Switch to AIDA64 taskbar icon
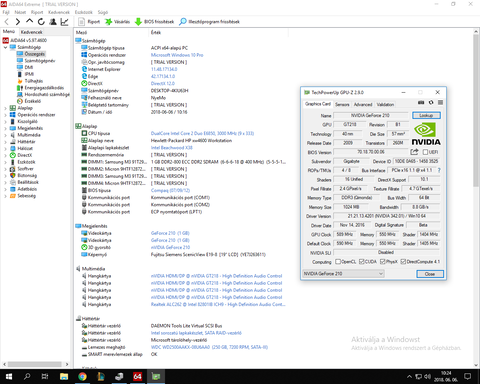Image resolution: width=480 pixels, height=384 pixels. (x=137, y=377)
